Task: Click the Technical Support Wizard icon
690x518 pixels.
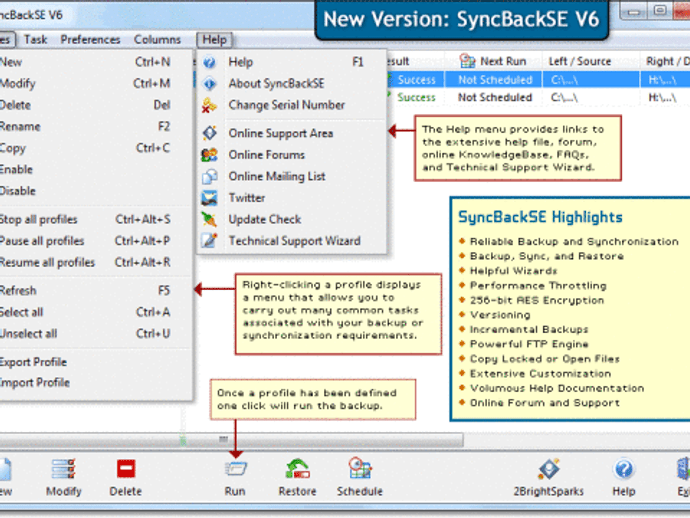Action: click(209, 241)
